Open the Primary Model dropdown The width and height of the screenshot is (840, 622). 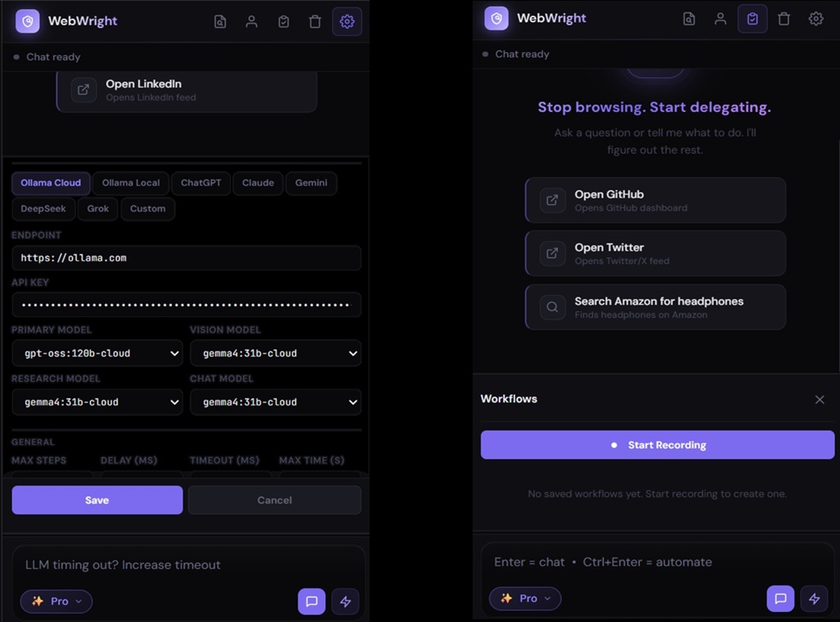97,354
